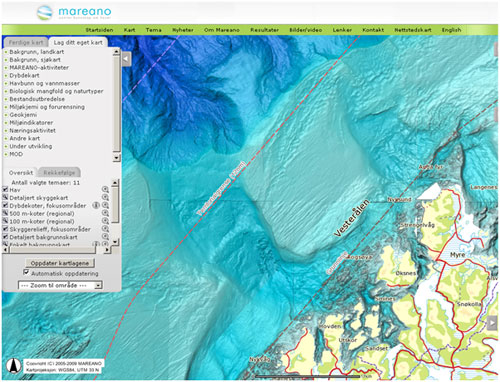Screen dimensions: 500x382
Task: Uncheck Detaljert bakgrunnskart layer
Action: coord(5,237)
